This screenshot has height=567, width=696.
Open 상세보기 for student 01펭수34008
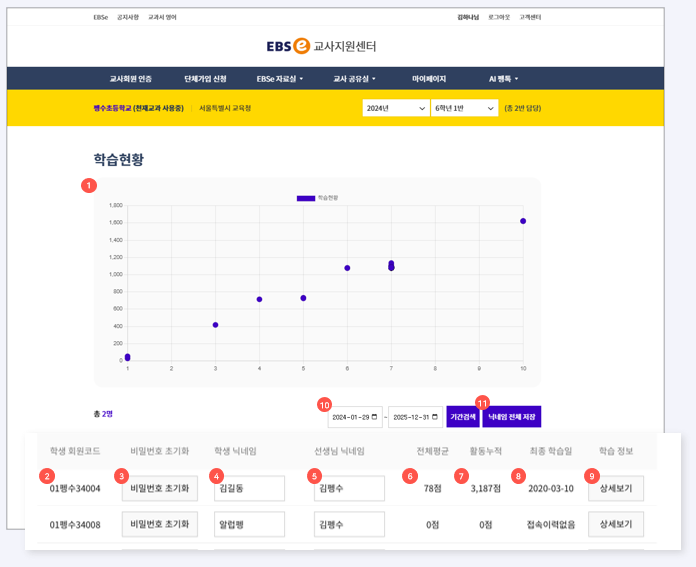(x=616, y=524)
